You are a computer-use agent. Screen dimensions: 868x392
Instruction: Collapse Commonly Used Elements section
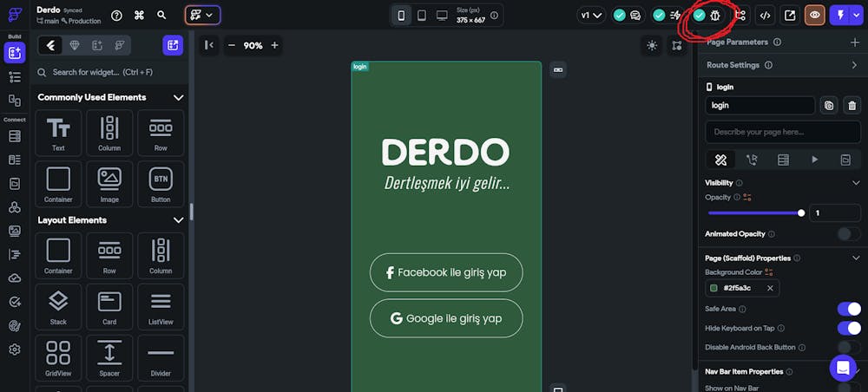click(x=178, y=97)
